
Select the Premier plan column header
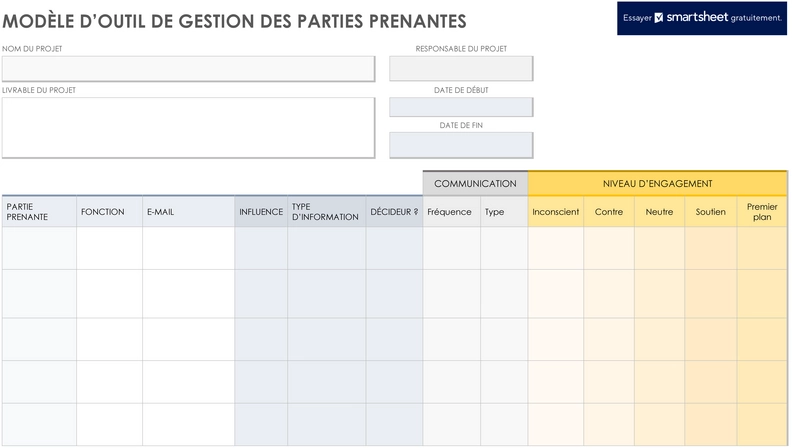click(x=762, y=212)
